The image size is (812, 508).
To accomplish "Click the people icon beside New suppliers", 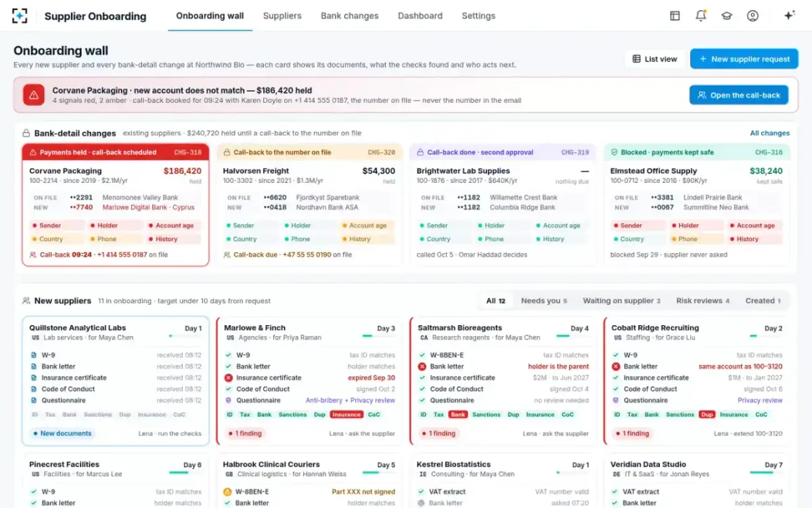I will 26,301.
